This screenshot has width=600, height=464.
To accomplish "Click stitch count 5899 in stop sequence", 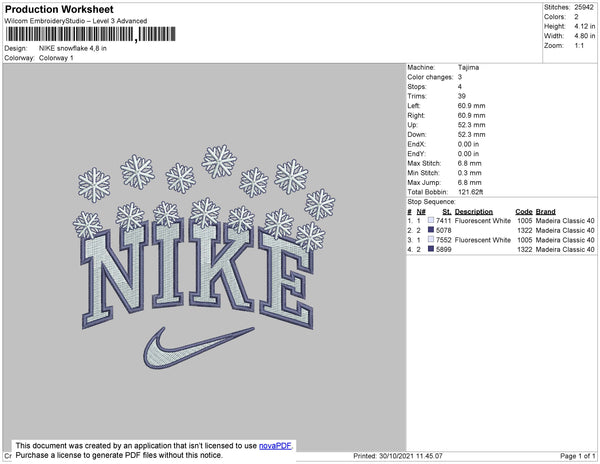I will (x=444, y=249).
